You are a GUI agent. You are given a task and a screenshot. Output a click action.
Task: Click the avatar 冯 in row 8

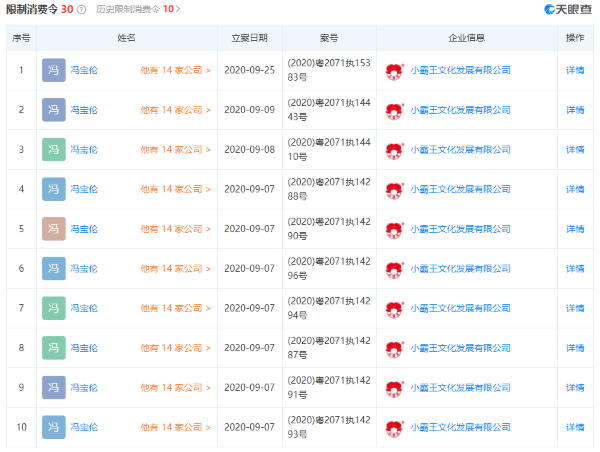click(54, 348)
